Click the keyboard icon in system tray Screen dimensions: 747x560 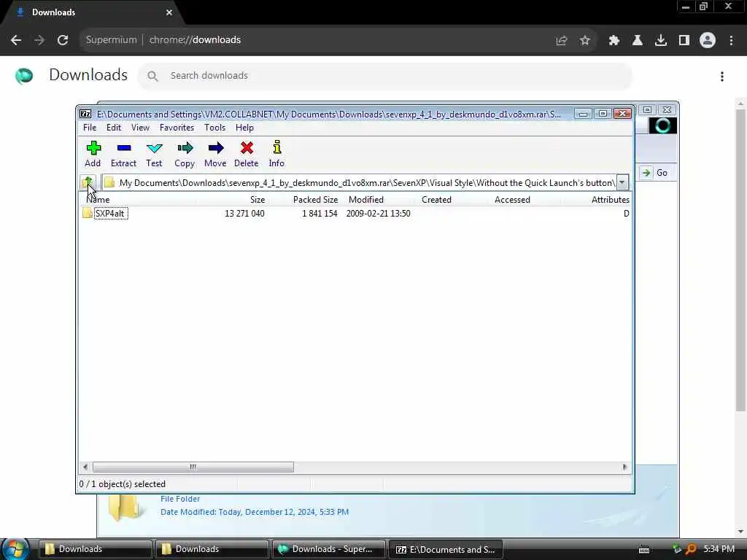point(644,550)
